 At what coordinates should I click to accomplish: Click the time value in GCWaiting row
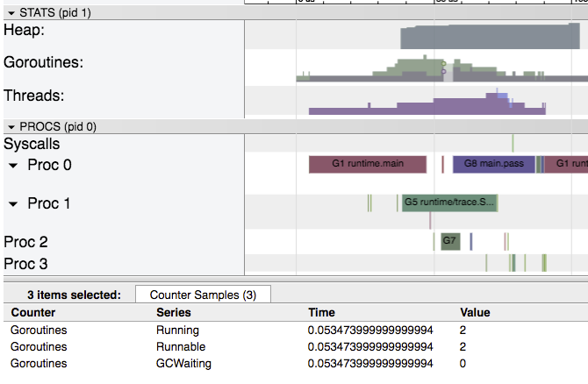370,363
